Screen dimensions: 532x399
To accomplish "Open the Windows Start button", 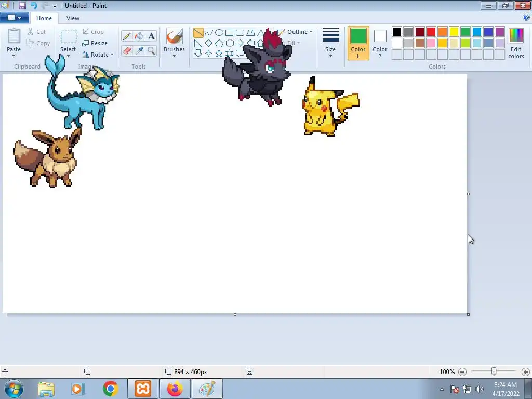I will click(13, 389).
